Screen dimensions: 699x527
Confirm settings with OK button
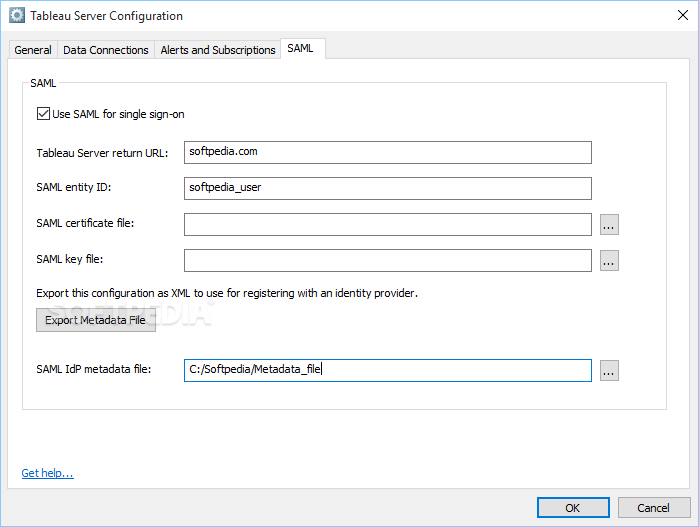573,508
